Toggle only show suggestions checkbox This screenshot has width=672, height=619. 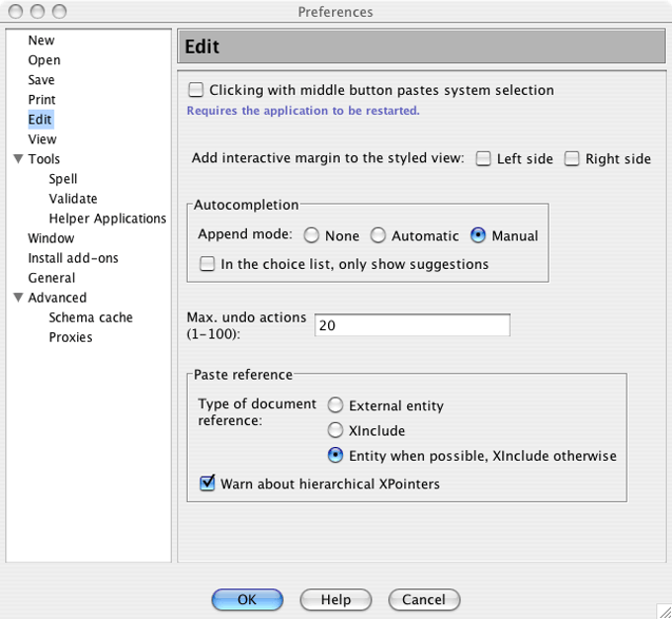click(208, 264)
